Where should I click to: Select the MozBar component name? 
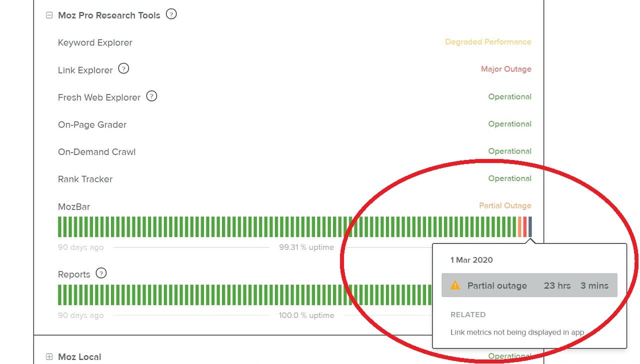click(x=74, y=206)
